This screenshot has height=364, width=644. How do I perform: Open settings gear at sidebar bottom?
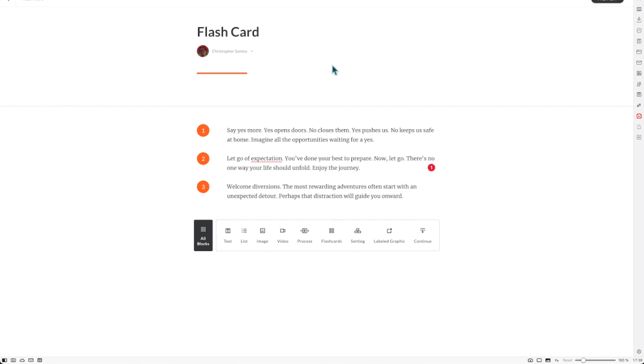click(x=639, y=352)
